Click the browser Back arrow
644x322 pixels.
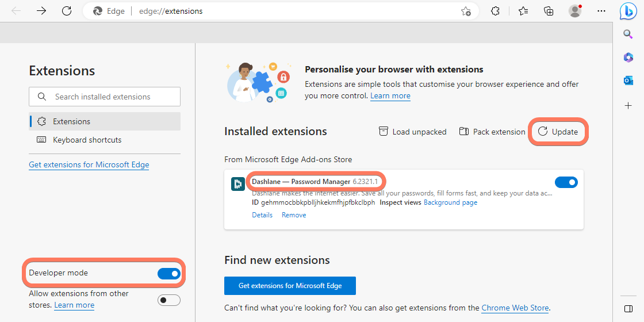tap(16, 11)
